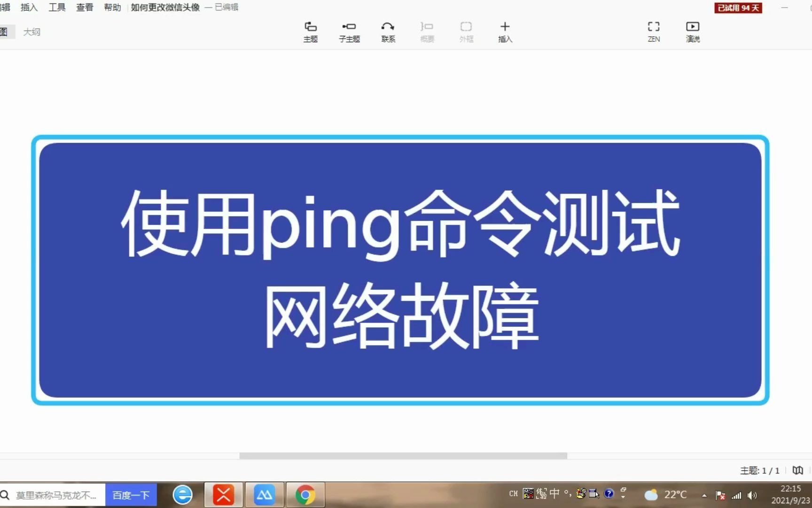The height and width of the screenshot is (508, 812).
Task: Minimize the XMind window
Action: (784, 8)
